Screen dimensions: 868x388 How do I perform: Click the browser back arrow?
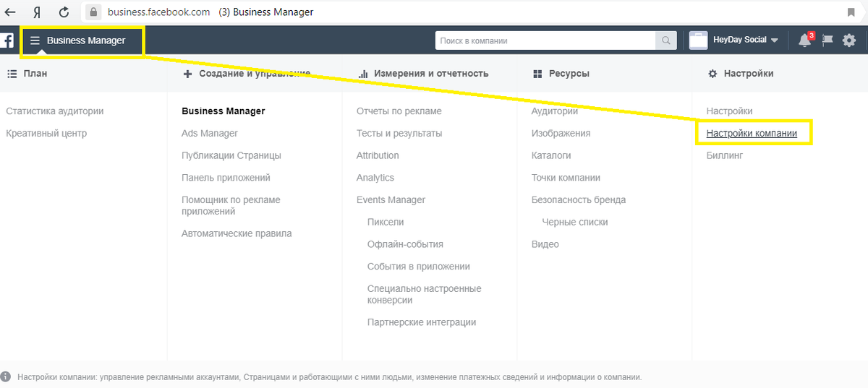[11, 12]
